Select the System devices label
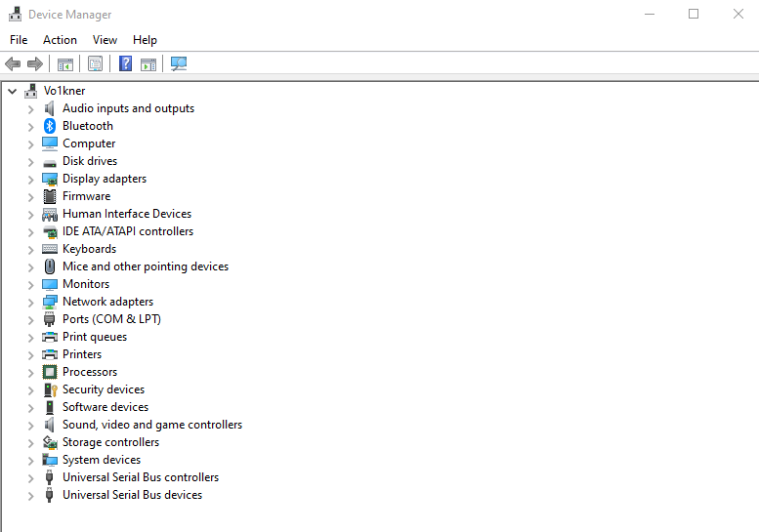Viewport: 759px width, 532px height. (102, 460)
